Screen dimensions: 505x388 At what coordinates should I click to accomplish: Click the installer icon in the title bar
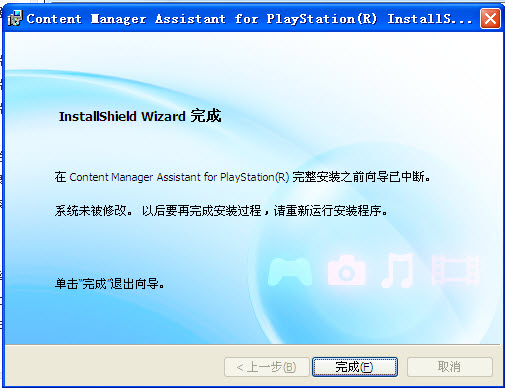tap(14, 18)
